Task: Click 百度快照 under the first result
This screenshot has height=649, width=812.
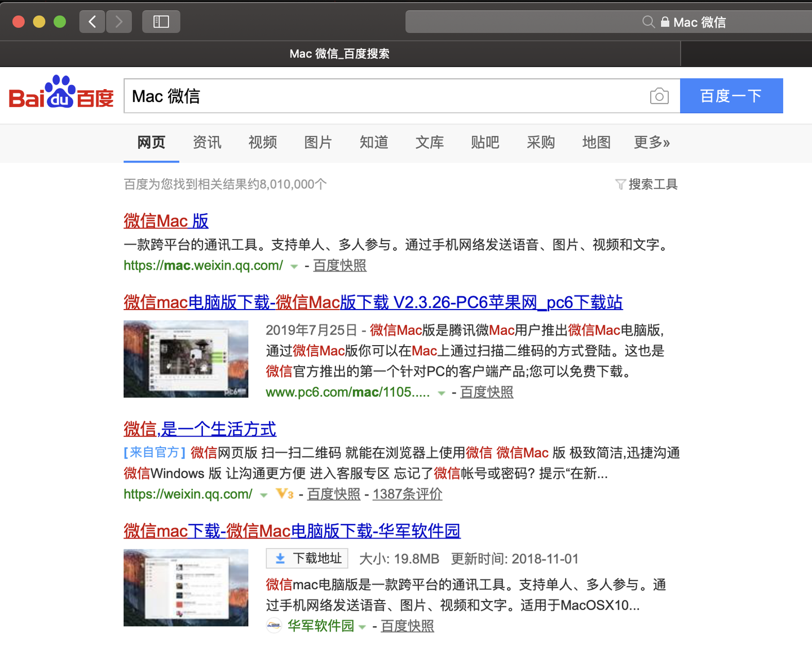Action: coord(339,265)
